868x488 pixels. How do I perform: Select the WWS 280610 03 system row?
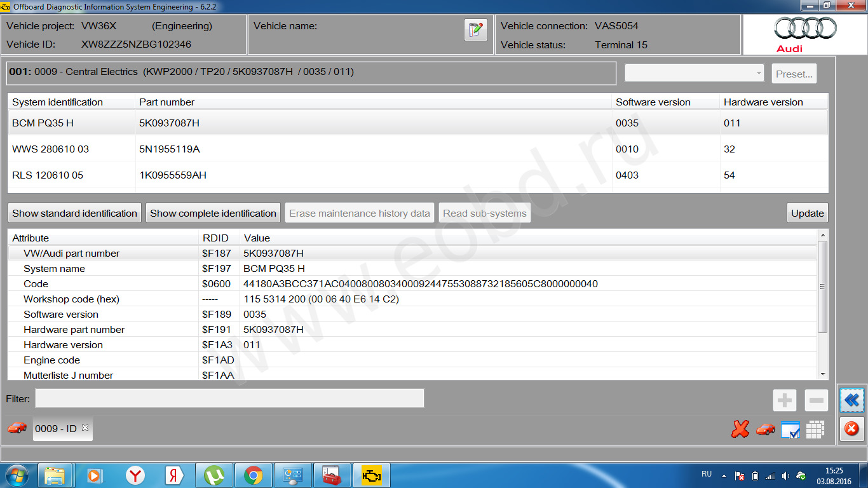pyautogui.click(x=418, y=149)
